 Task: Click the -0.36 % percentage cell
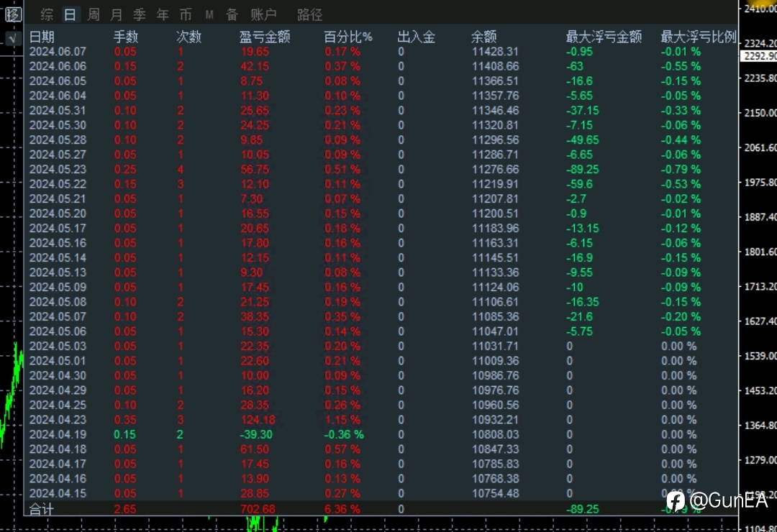[344, 435]
